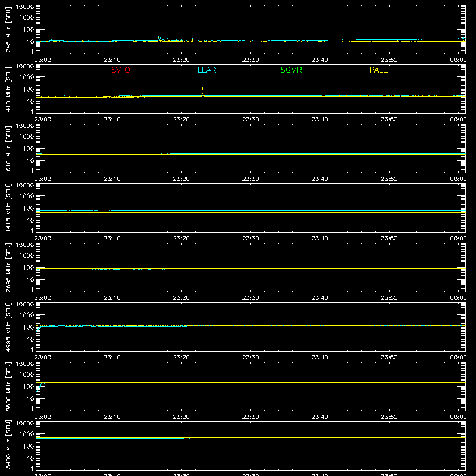Click 23:30 tick under the 245 MHz panel
Image resolution: width=476 pixels, height=476 pixels.
pos(250,60)
